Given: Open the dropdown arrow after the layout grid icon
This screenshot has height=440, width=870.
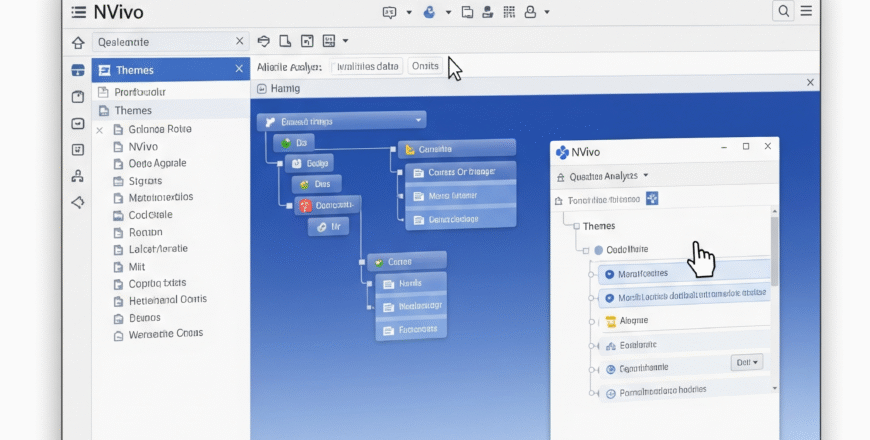Looking at the screenshot, I should (x=345, y=41).
